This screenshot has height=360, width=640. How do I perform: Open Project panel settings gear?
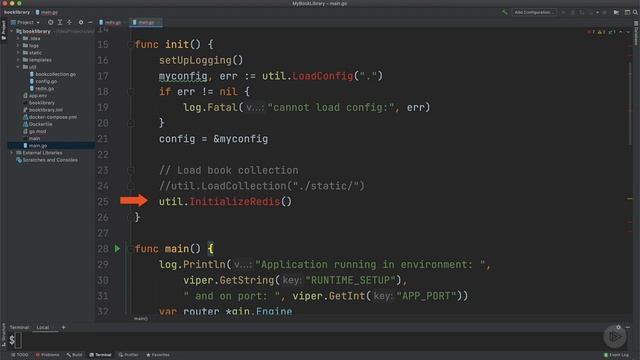[x=81, y=22]
